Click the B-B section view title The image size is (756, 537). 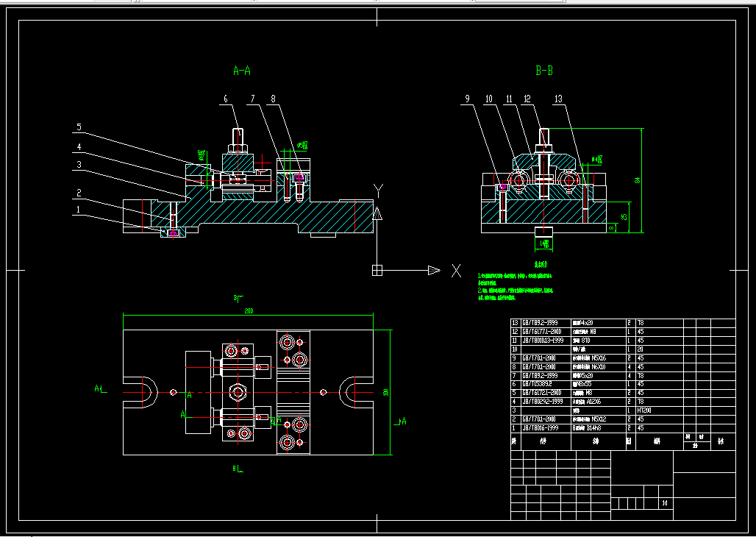click(544, 71)
